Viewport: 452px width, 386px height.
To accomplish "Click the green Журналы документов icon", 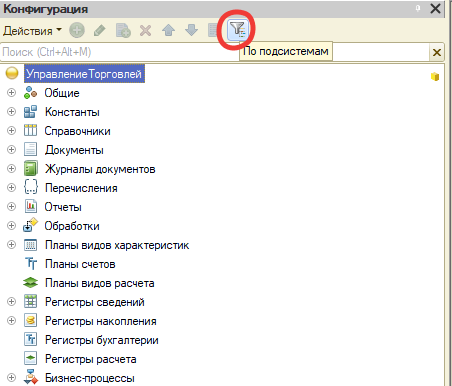I will [x=30, y=168].
